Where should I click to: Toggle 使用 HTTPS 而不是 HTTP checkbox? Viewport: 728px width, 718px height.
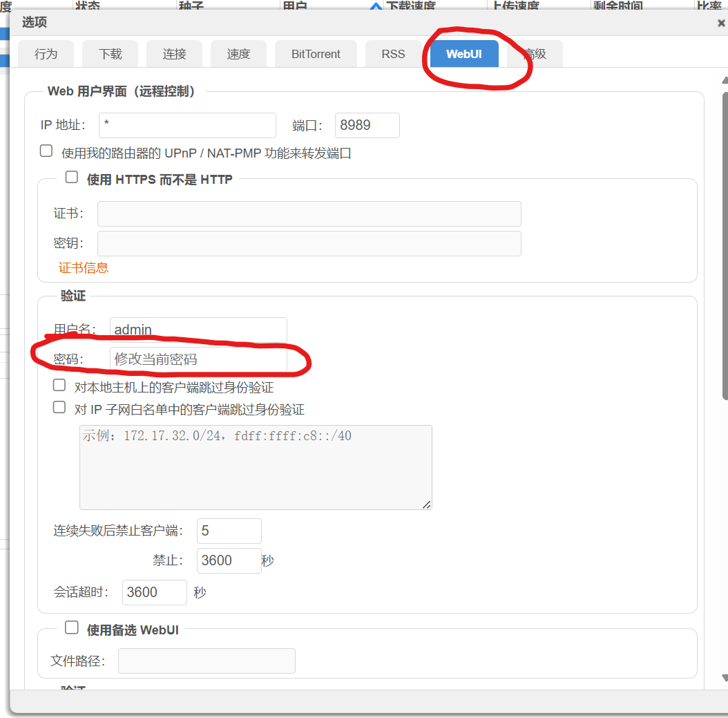pos(72,178)
